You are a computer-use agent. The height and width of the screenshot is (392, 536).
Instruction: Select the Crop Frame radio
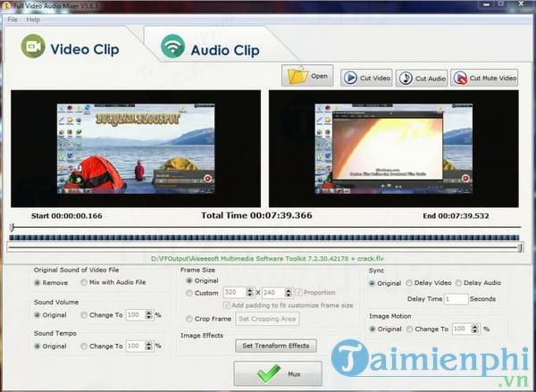click(189, 319)
